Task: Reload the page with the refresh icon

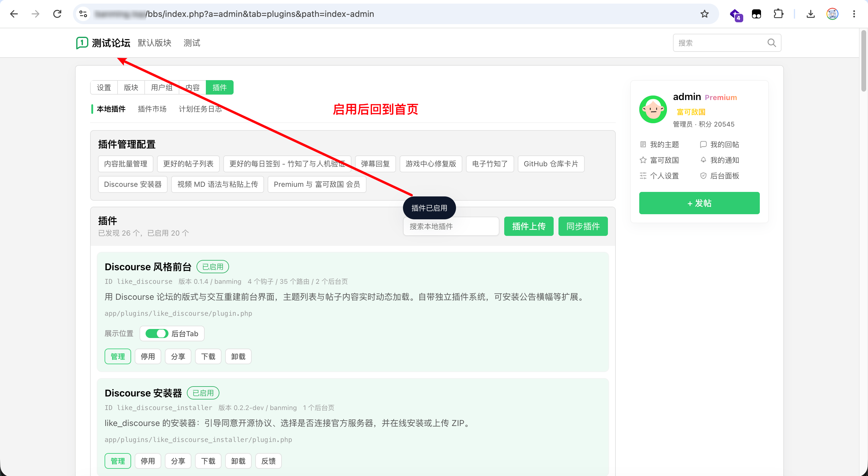Action: coord(57,14)
